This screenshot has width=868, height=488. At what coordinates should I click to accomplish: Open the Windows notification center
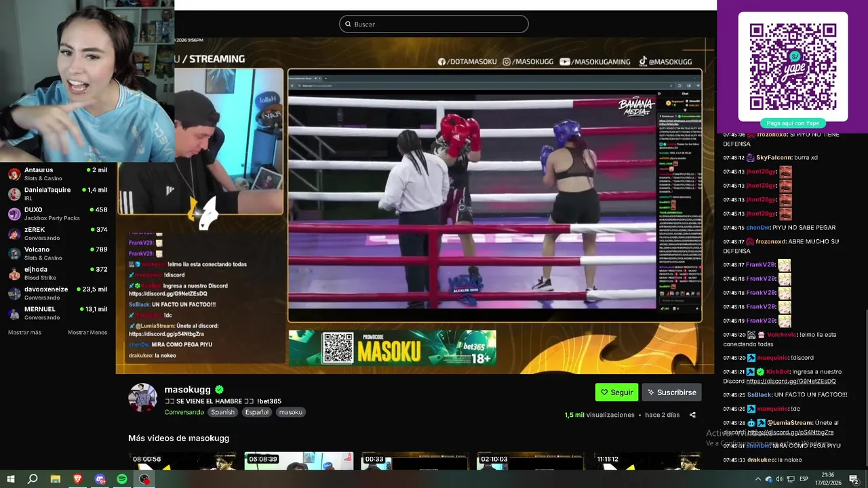(x=854, y=479)
